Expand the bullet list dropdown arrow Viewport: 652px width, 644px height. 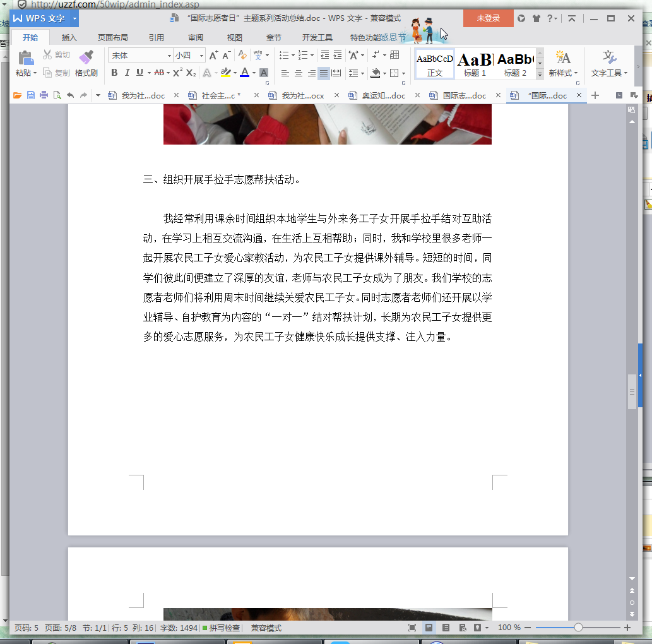coord(293,56)
